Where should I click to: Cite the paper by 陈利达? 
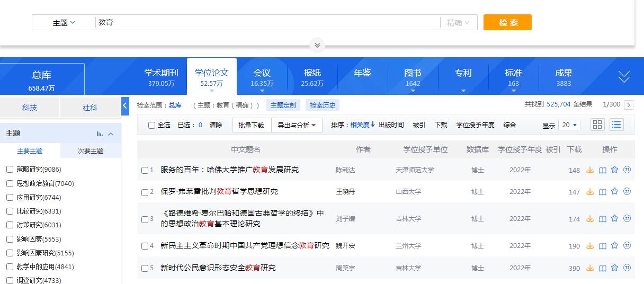tap(627, 170)
